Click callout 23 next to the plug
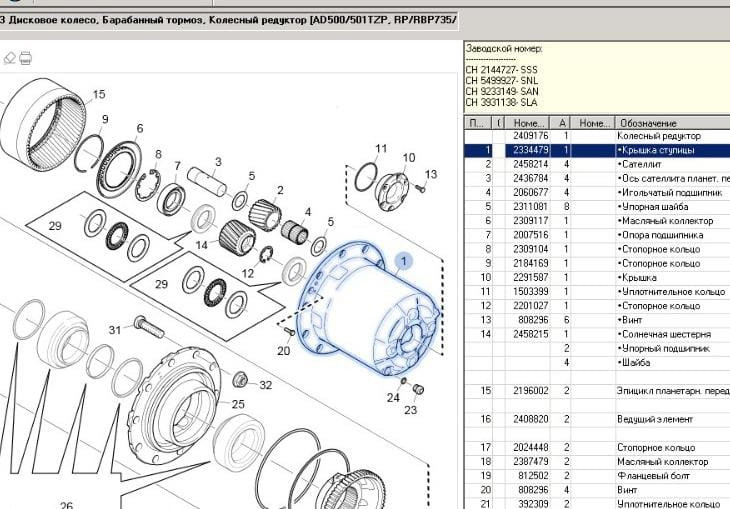730x509 pixels. [x=410, y=408]
